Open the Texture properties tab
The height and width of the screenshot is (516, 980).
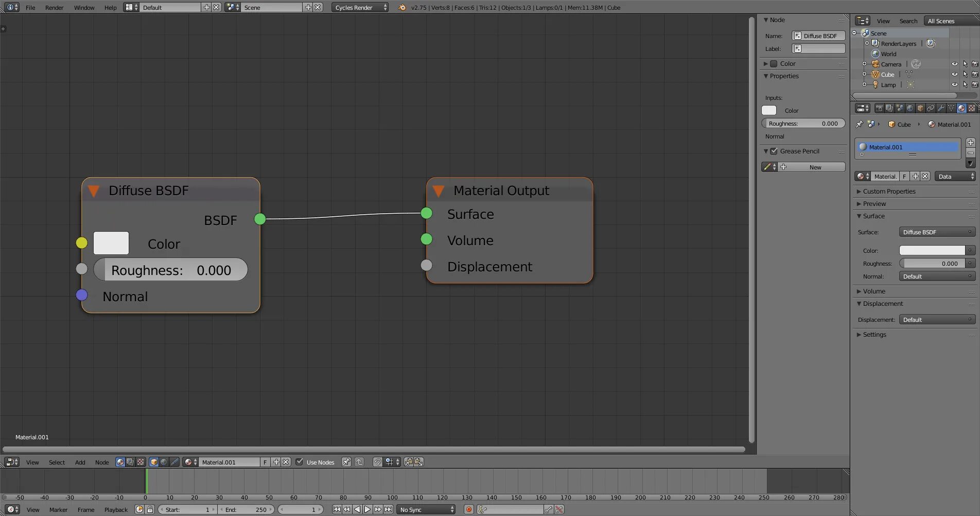tap(972, 108)
